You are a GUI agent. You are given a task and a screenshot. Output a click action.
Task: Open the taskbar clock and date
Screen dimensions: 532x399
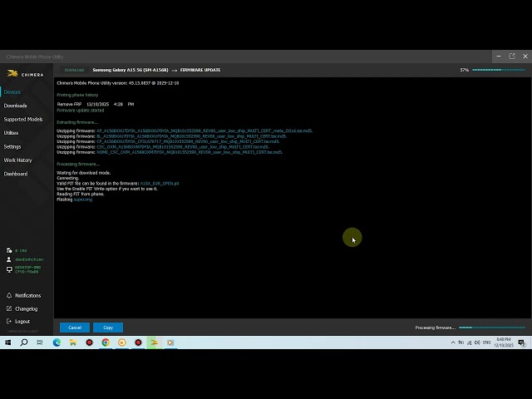[x=504, y=342]
